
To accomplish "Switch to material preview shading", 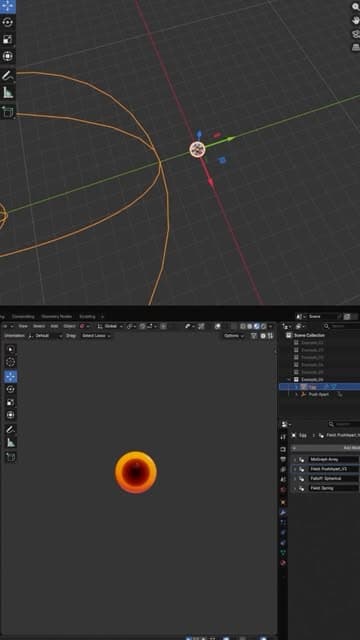I will tap(257, 326).
